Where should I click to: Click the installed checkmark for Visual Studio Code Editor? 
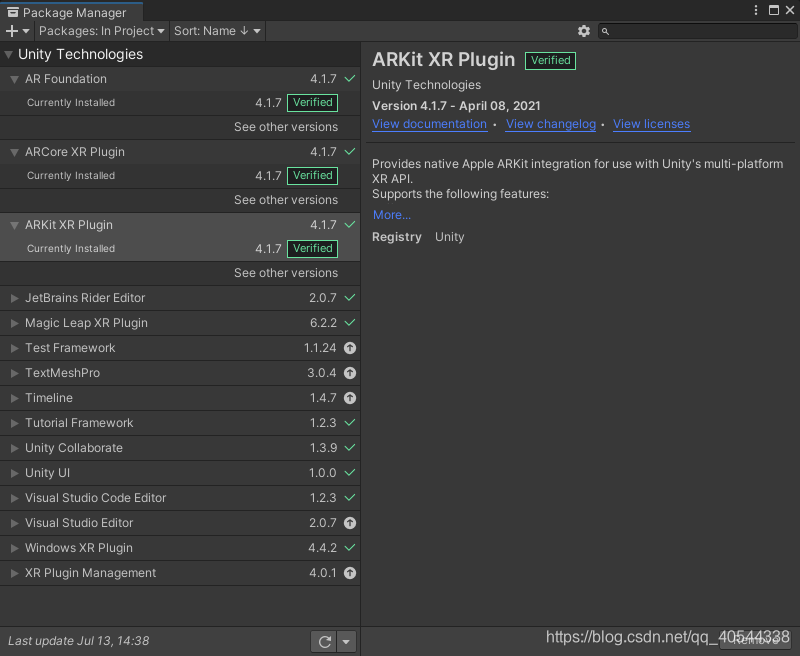coord(349,497)
